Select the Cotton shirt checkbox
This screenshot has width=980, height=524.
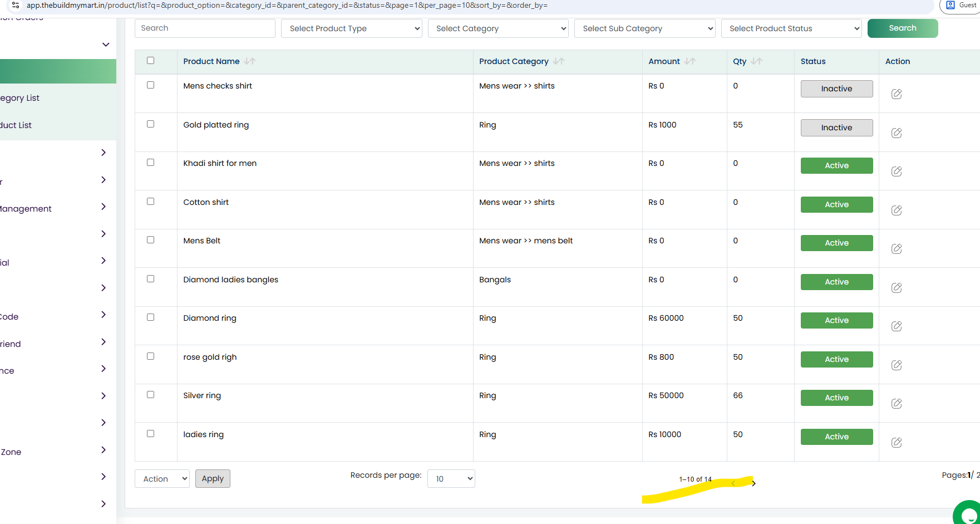click(x=150, y=202)
